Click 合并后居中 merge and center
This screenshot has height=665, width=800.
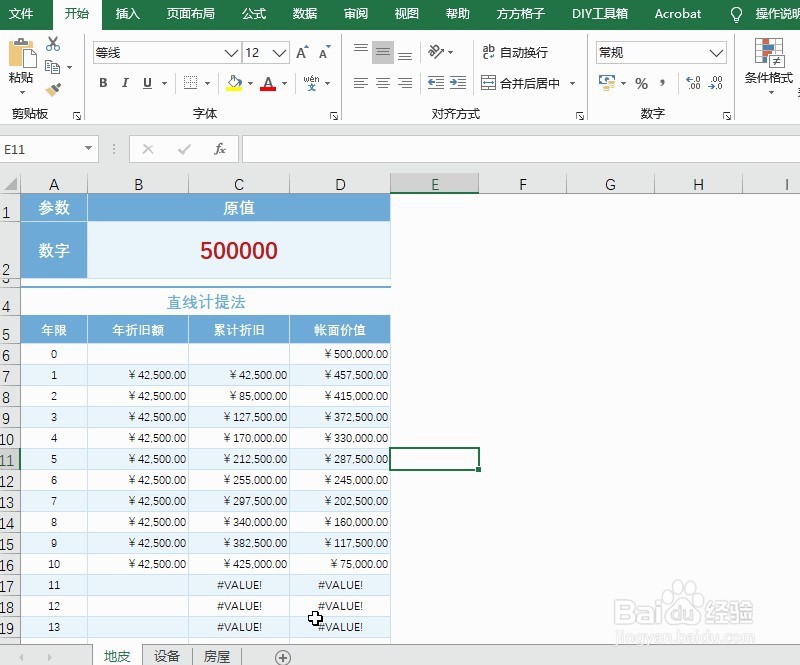point(520,83)
